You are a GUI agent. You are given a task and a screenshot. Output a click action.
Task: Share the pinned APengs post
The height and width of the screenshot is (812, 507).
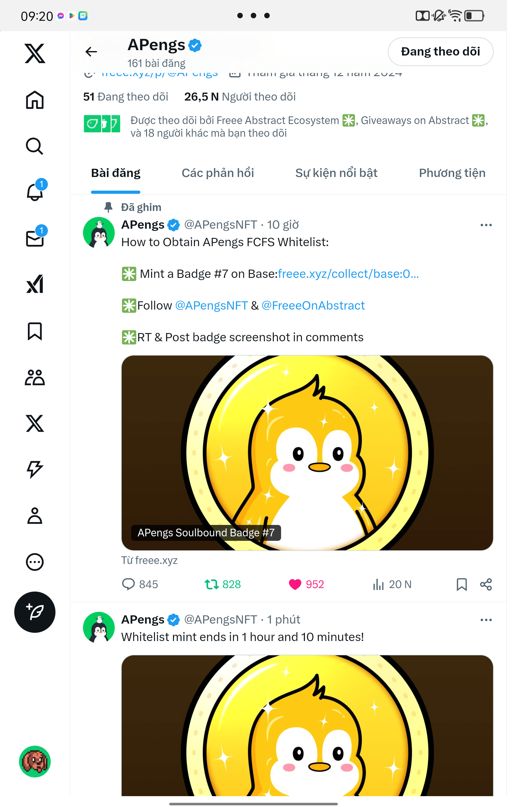point(485,584)
